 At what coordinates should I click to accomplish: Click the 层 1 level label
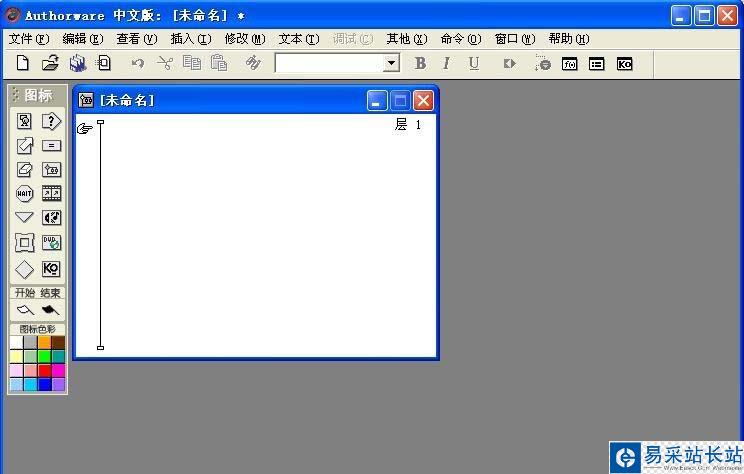click(408, 125)
